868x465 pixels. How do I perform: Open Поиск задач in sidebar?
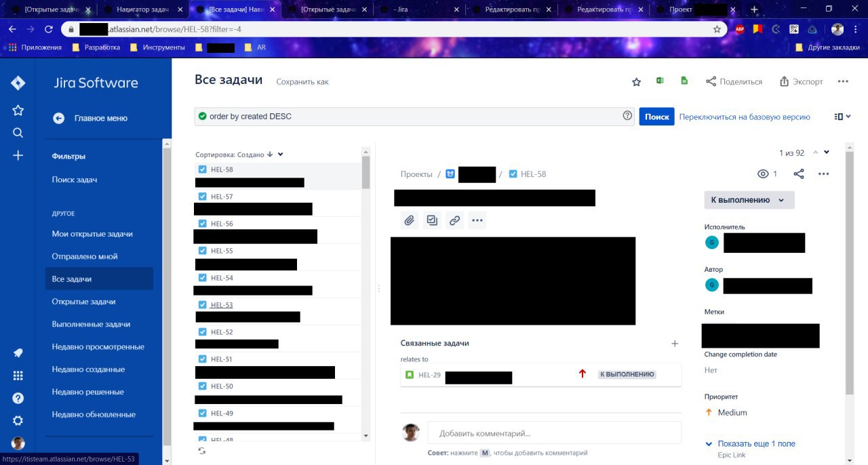(x=75, y=180)
